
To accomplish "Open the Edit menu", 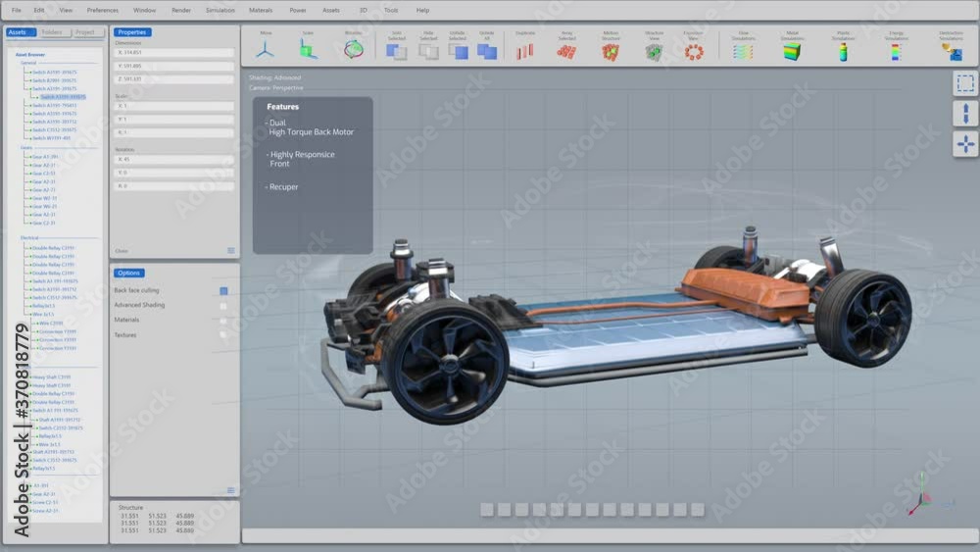I will [x=39, y=10].
